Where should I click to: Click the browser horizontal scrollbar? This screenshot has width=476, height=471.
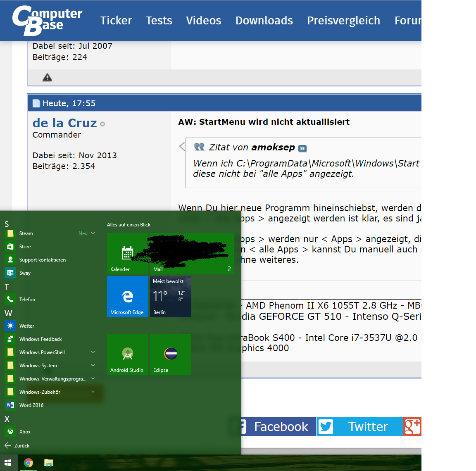(x=331, y=451)
